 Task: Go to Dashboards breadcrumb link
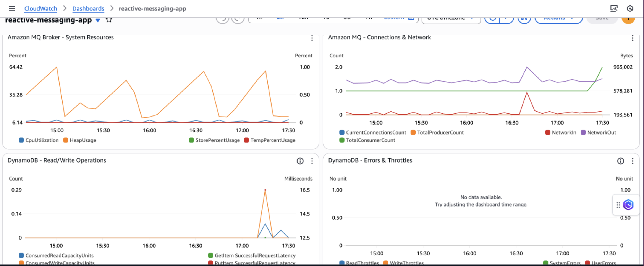pos(88,8)
